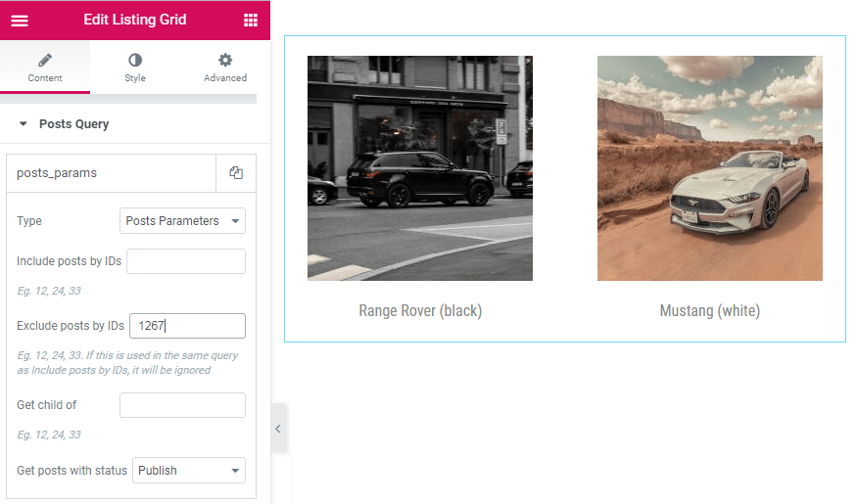The image size is (857, 504).
Task: Open the hamburger menu in Elementor header
Action: pyautogui.click(x=20, y=21)
